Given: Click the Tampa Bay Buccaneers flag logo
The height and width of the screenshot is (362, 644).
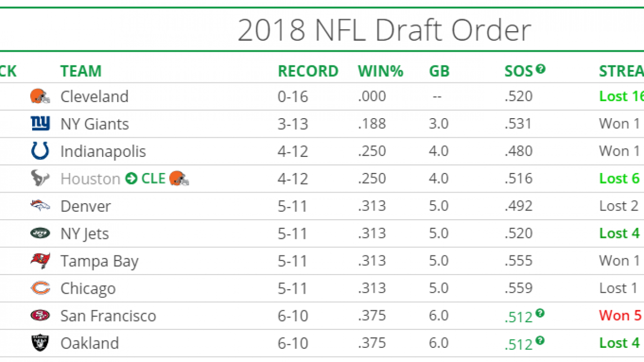Looking at the screenshot, I should (40, 260).
